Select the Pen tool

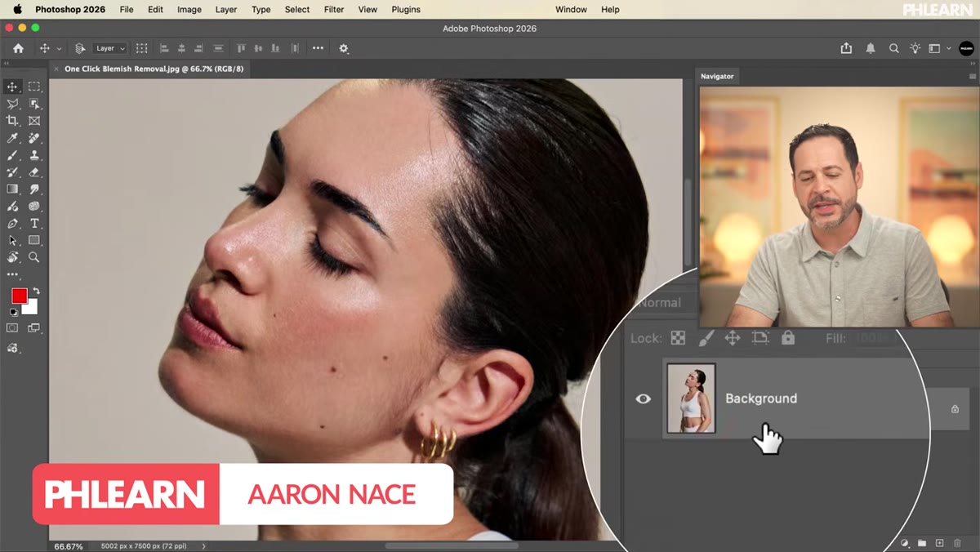(x=12, y=224)
